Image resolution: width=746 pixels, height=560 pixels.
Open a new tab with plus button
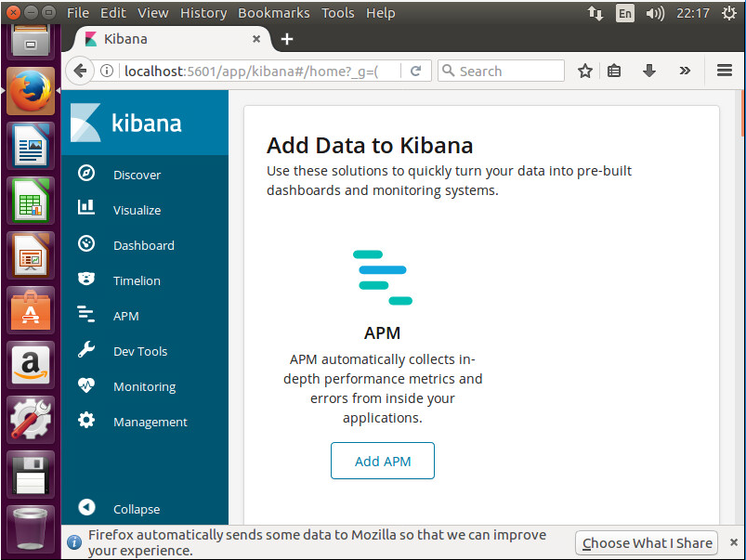coord(287,39)
